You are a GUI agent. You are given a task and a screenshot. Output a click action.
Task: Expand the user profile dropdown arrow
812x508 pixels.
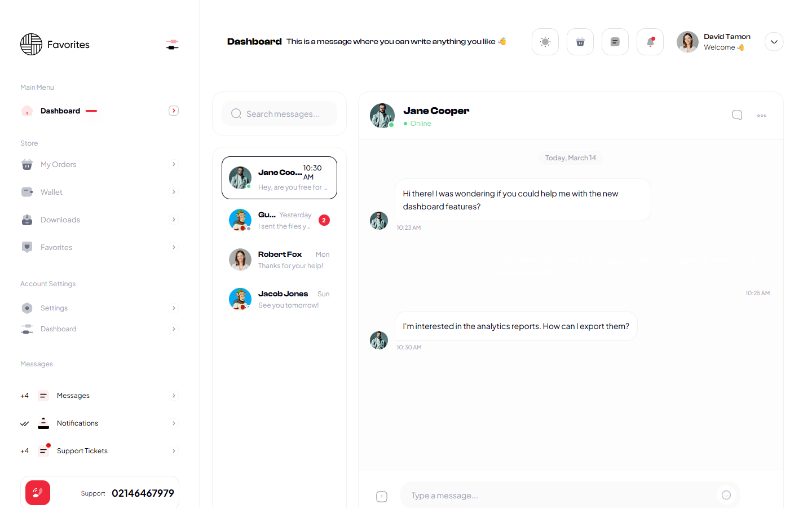[774, 42]
